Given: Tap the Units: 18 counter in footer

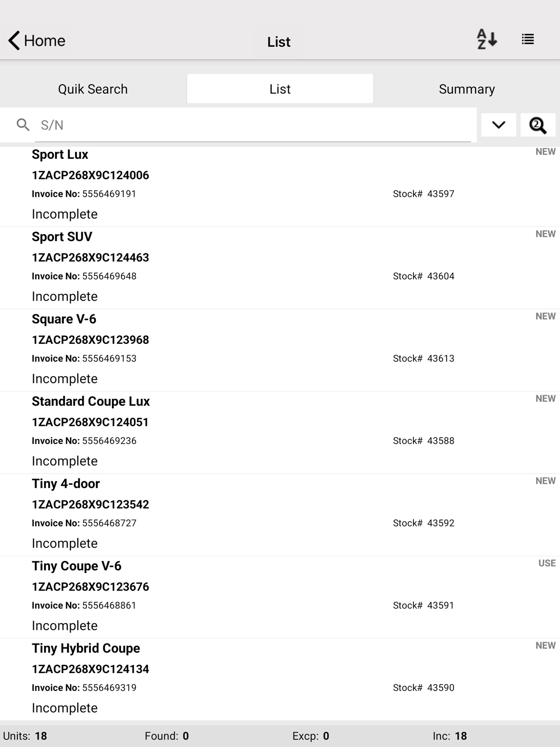Looking at the screenshot, I should (x=25, y=736).
